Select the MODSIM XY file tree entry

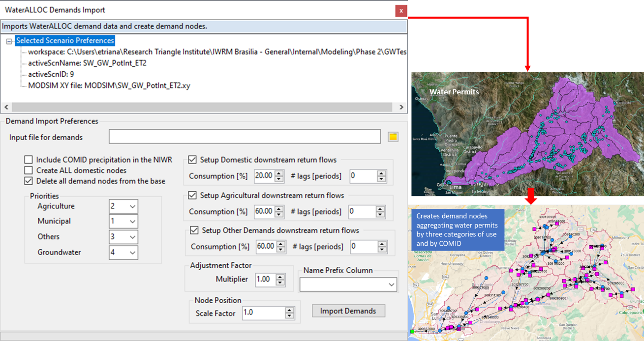click(109, 85)
